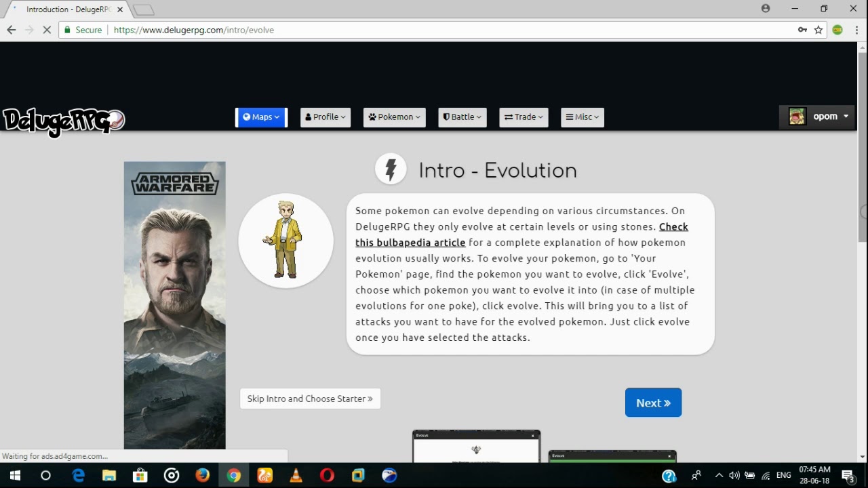Click the opom avatar picture
Viewport: 868px width, 488px height.
coord(797,117)
